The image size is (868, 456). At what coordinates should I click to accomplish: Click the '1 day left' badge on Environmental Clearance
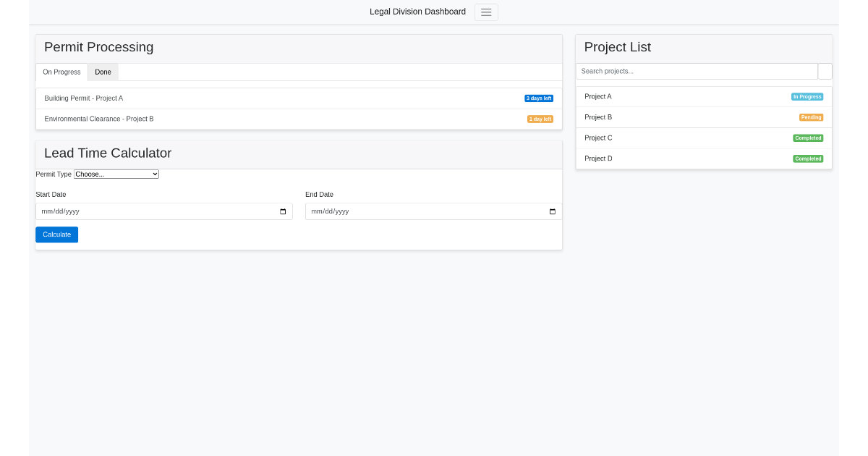540,119
